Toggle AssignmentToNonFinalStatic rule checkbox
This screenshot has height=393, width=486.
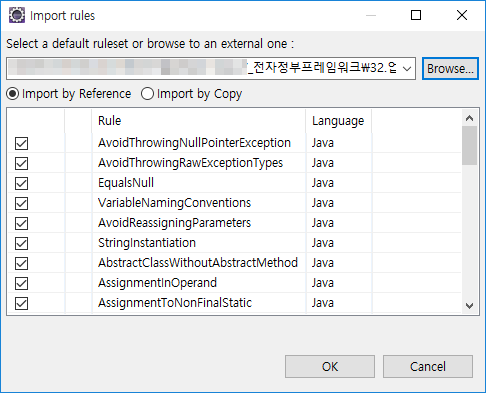[x=21, y=303]
